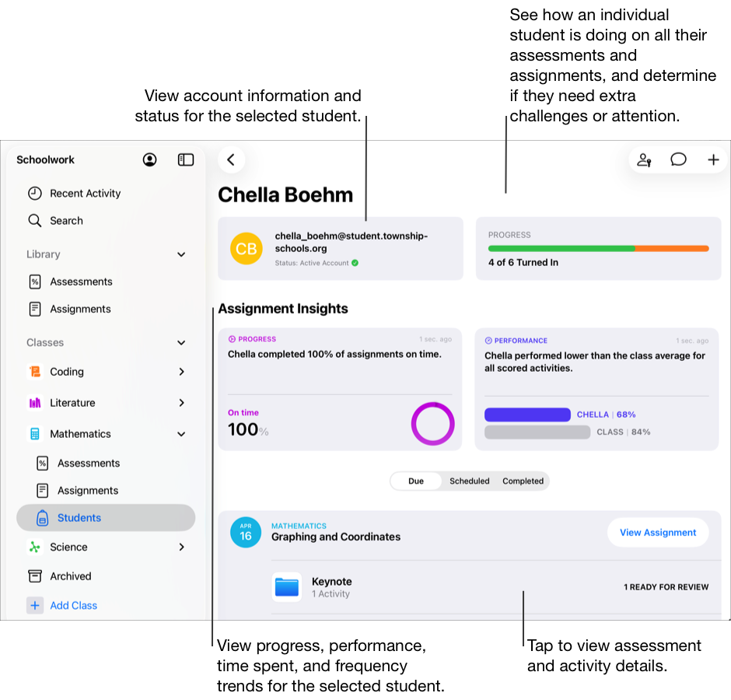This screenshot has height=700, width=731.
Task: Toggle the sidebar visibility icon
Action: [x=185, y=159]
